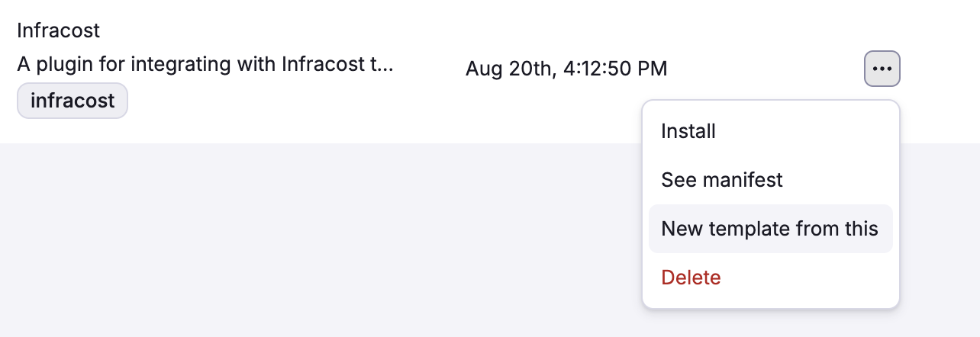View the manifest for Infracost
The width and height of the screenshot is (980, 337).
coord(722,180)
